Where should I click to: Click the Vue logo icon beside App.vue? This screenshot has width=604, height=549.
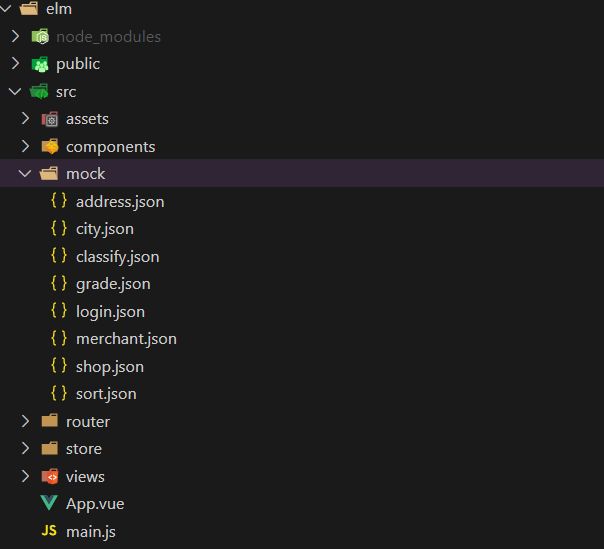49,503
